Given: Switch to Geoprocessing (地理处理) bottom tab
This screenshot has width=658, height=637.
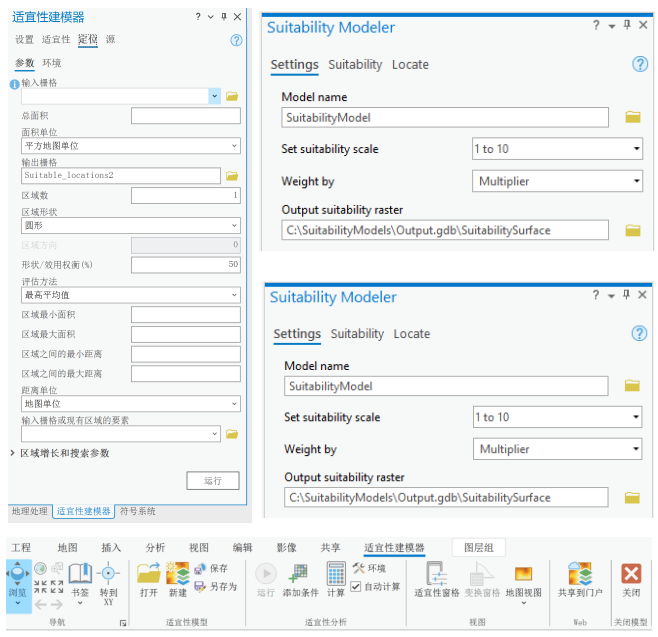Looking at the screenshot, I should pyautogui.click(x=29, y=512).
